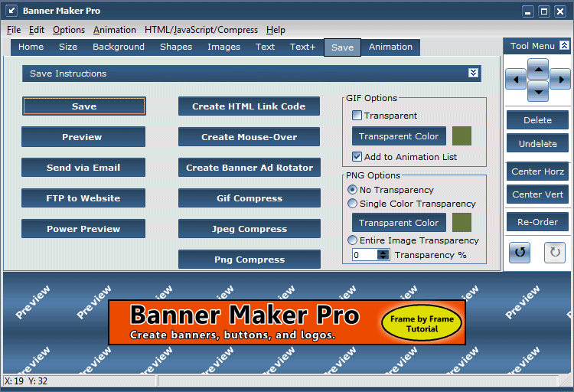
Task: Click the Banner Maker Pro title bar icon
Action: click(11, 11)
